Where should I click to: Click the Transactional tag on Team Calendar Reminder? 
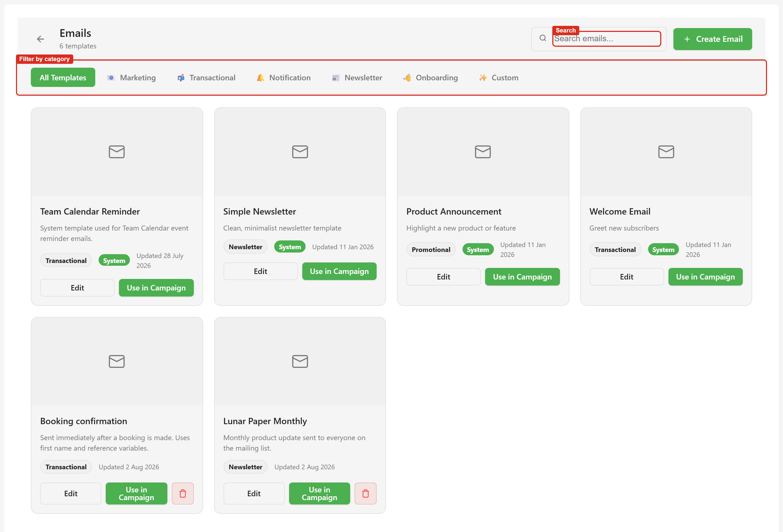tap(66, 260)
